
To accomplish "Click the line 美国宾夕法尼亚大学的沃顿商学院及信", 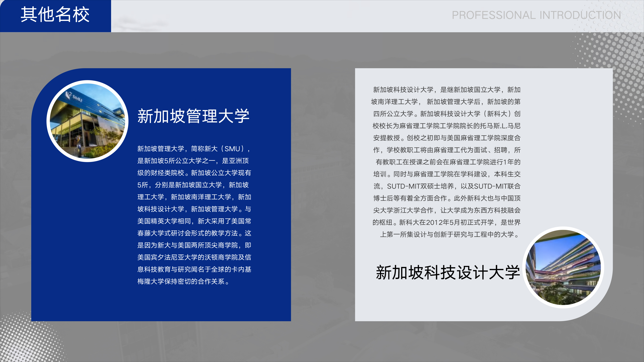I will [x=194, y=257].
